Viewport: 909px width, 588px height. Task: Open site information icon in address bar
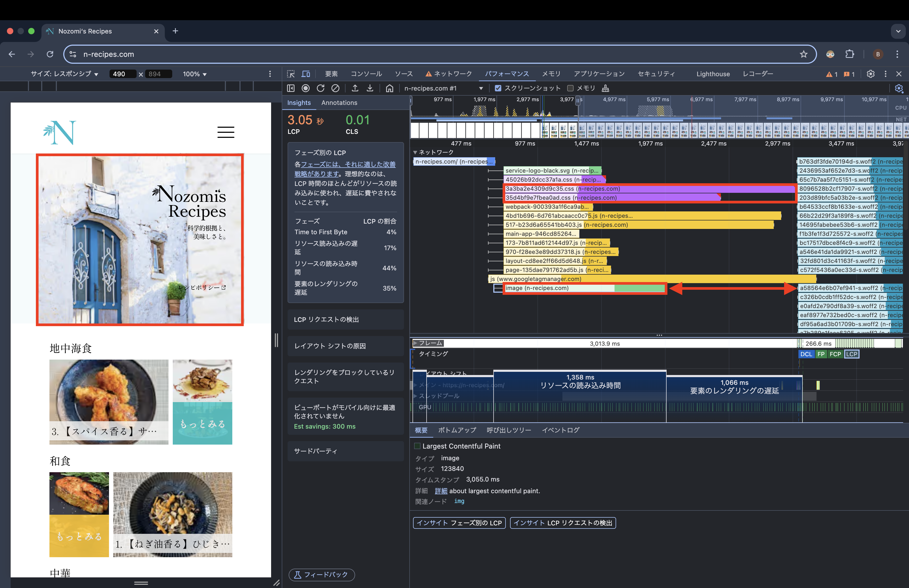(x=73, y=54)
